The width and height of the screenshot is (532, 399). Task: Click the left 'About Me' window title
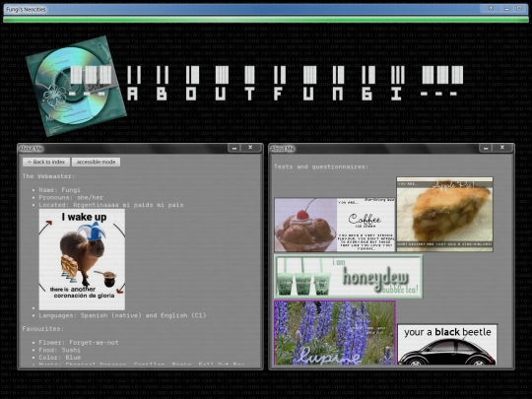31,149
